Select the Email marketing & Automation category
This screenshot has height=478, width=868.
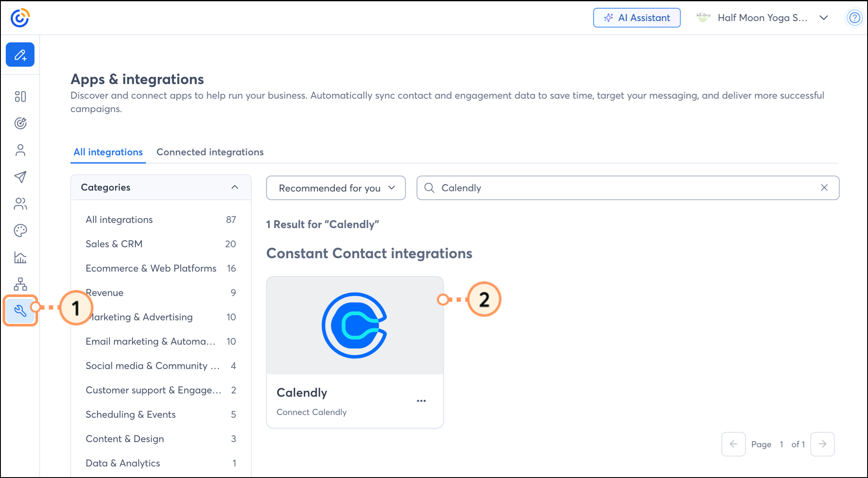pos(161,342)
